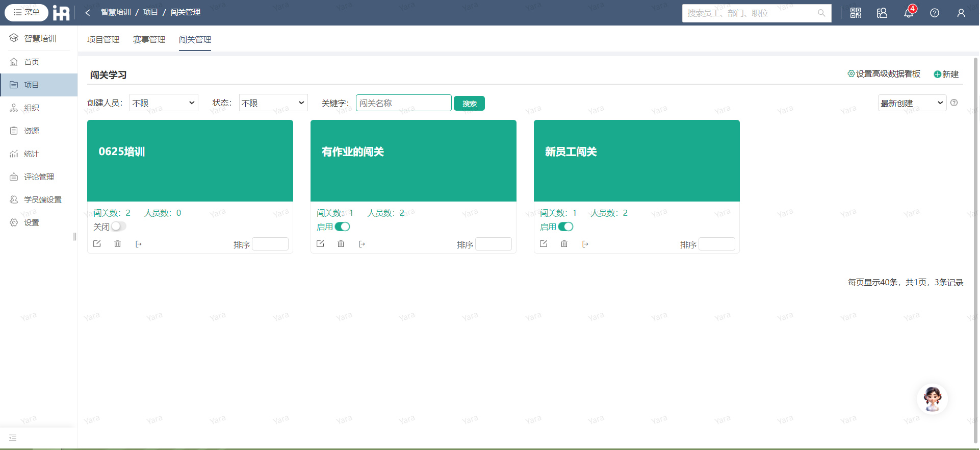The image size is (980, 450).
Task: Focus the 闯关名称 keyword input field
Action: 403,103
